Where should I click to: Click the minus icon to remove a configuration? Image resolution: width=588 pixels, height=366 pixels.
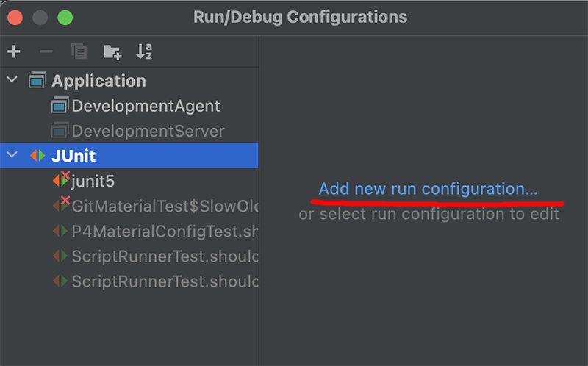coord(46,51)
